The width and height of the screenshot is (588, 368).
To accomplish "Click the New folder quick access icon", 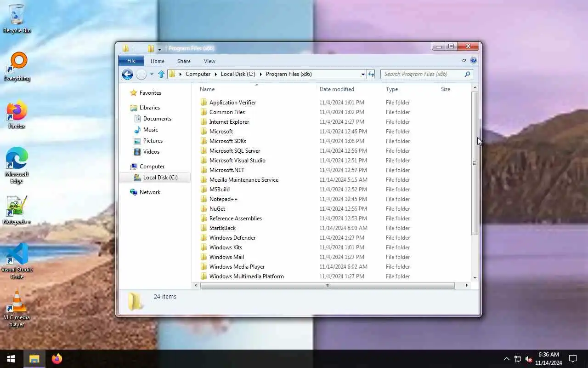I will (x=151, y=48).
